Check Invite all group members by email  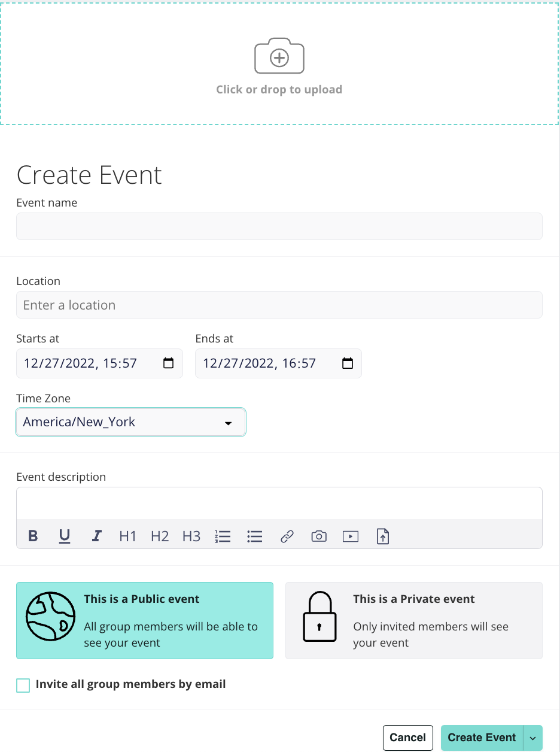tap(23, 685)
